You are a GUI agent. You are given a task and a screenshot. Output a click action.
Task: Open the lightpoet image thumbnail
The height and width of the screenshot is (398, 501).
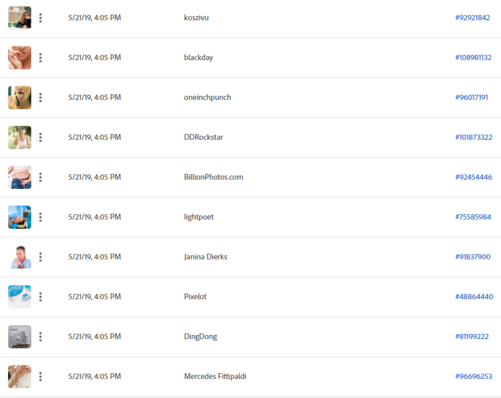coord(20,217)
